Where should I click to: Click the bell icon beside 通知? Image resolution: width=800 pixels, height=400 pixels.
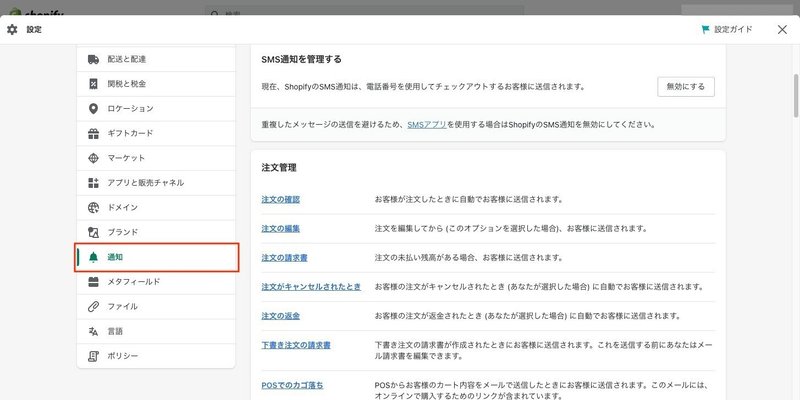coord(93,257)
